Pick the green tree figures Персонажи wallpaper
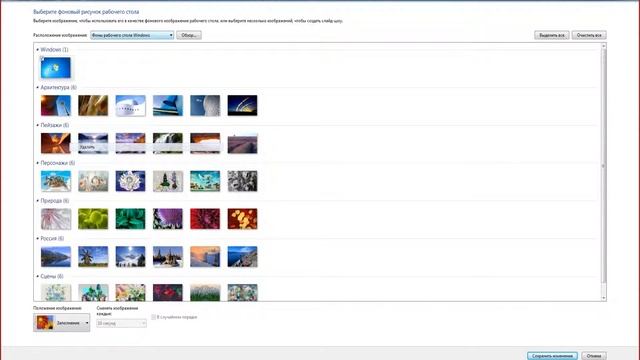 (x=168, y=181)
